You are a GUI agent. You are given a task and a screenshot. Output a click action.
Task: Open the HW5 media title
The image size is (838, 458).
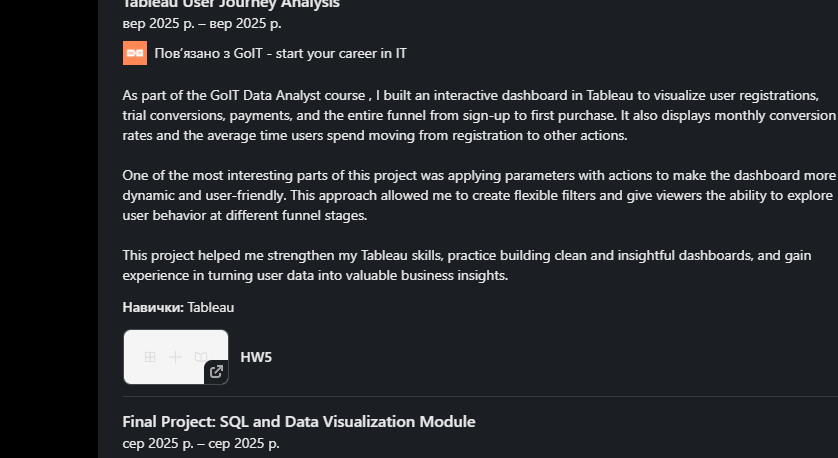[256, 357]
